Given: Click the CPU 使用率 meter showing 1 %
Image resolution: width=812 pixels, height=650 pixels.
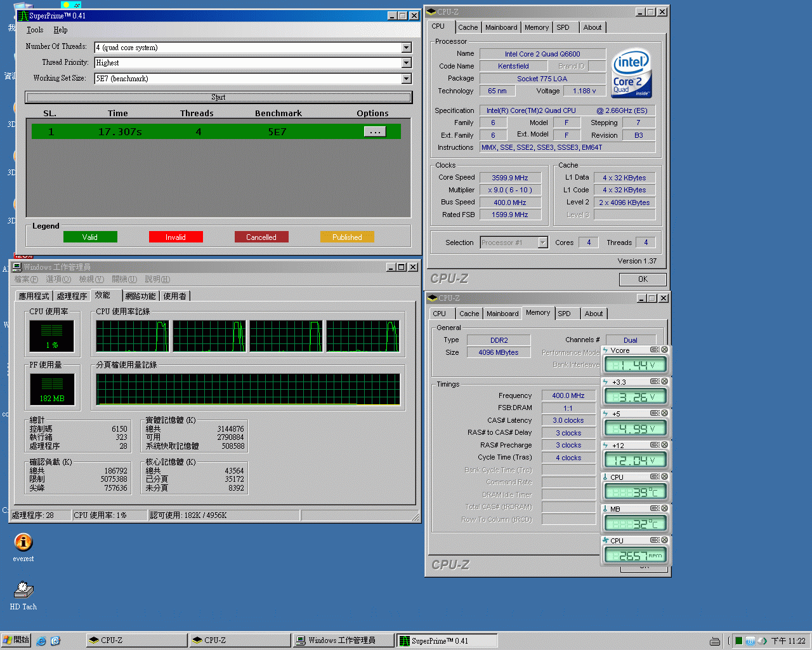Looking at the screenshot, I should point(52,336).
